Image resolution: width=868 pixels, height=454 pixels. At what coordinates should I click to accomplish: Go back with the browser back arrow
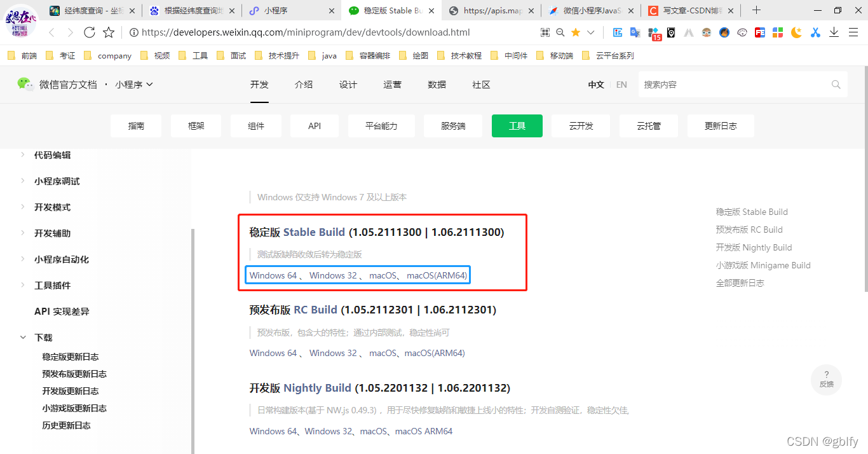[52, 32]
